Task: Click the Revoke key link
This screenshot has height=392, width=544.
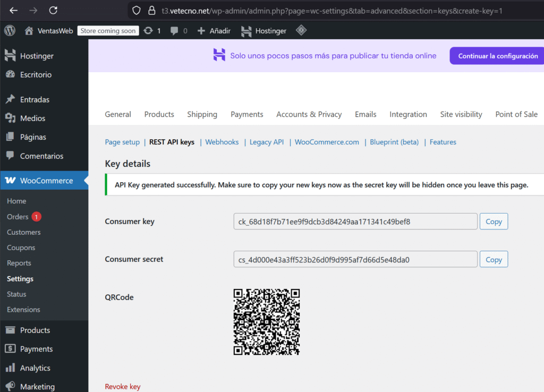Action: click(123, 386)
